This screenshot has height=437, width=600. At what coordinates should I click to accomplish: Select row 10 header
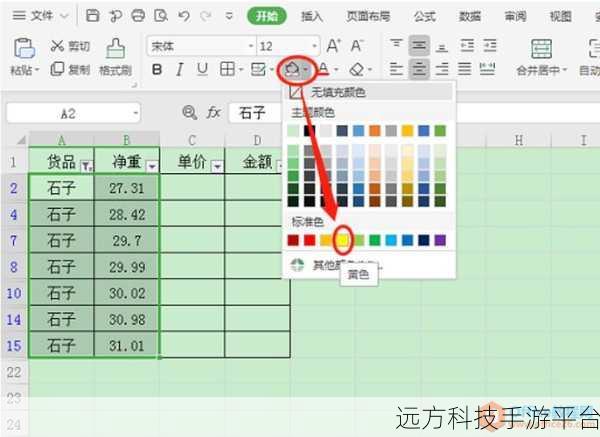(14, 293)
